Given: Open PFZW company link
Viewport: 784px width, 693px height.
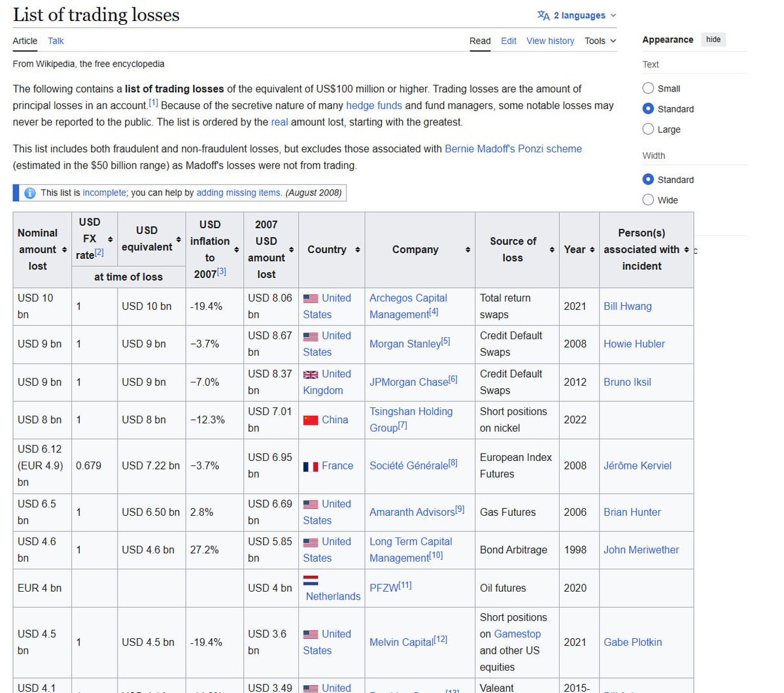Looking at the screenshot, I should pyautogui.click(x=384, y=588).
